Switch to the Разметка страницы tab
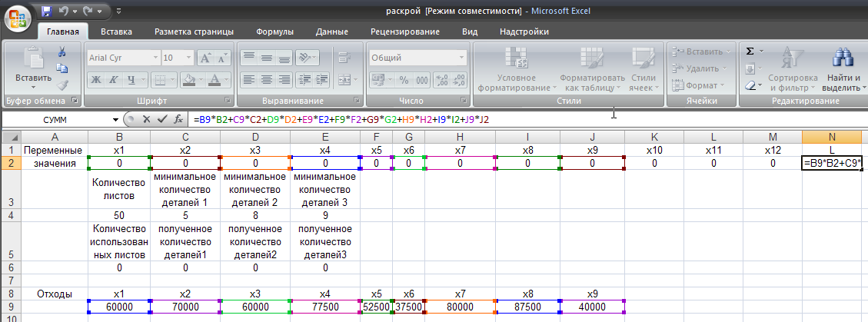Image resolution: width=868 pixels, height=322 pixels. click(194, 32)
